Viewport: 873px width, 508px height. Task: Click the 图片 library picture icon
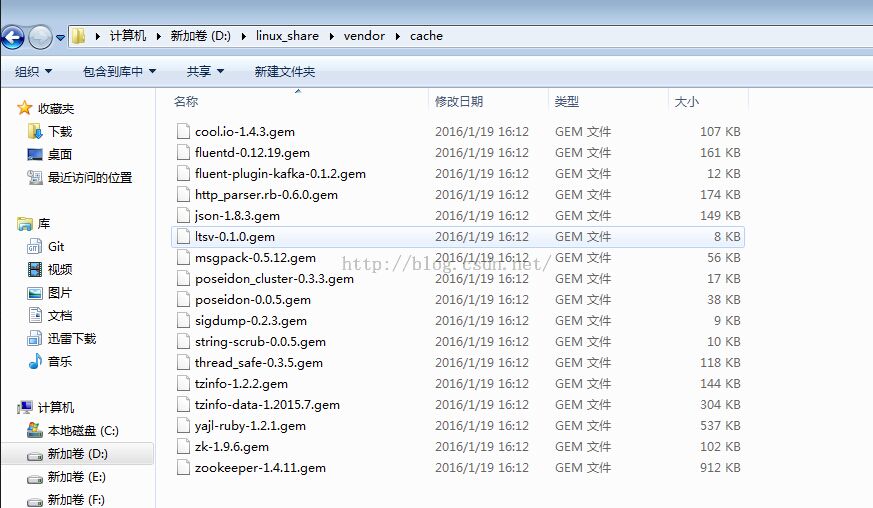click(x=35, y=293)
